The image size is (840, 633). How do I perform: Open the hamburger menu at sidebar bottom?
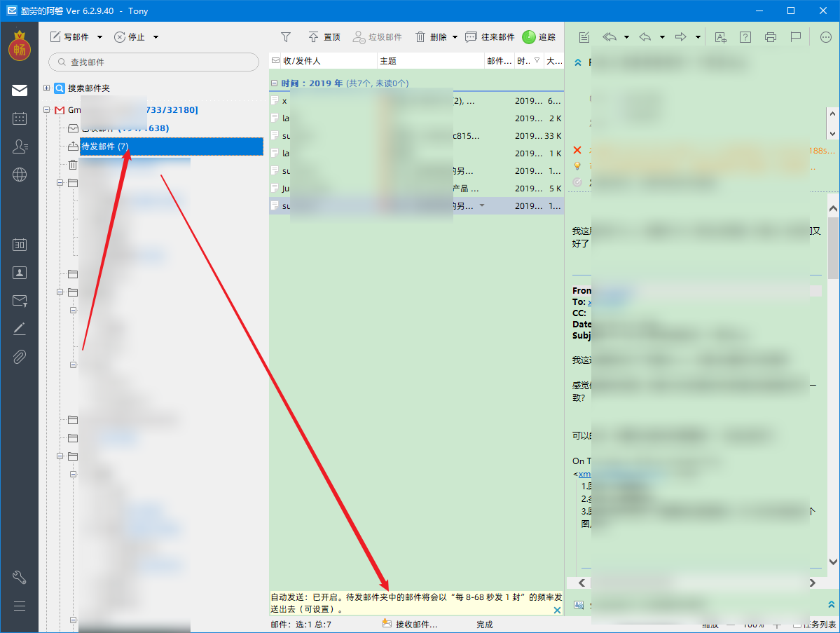coord(20,606)
